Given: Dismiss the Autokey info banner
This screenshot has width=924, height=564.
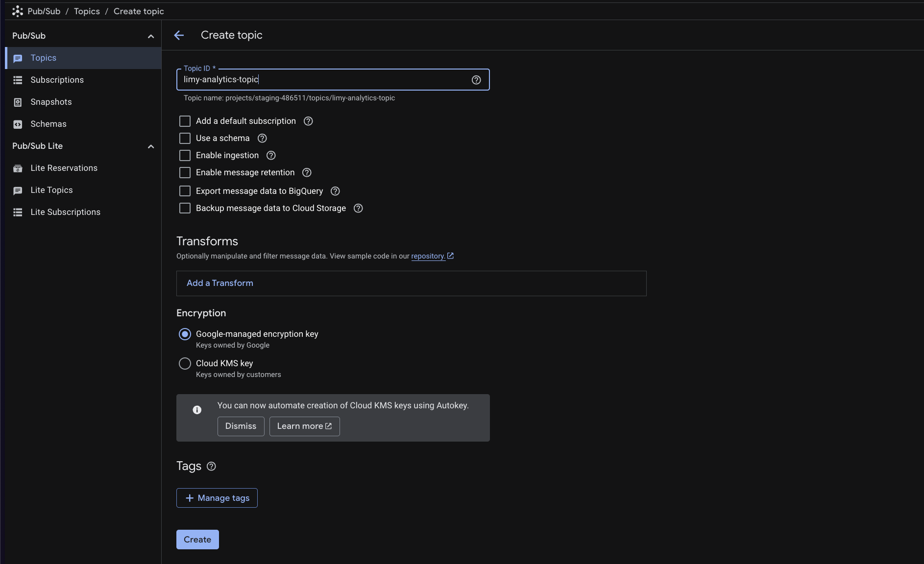Looking at the screenshot, I should 241,426.
